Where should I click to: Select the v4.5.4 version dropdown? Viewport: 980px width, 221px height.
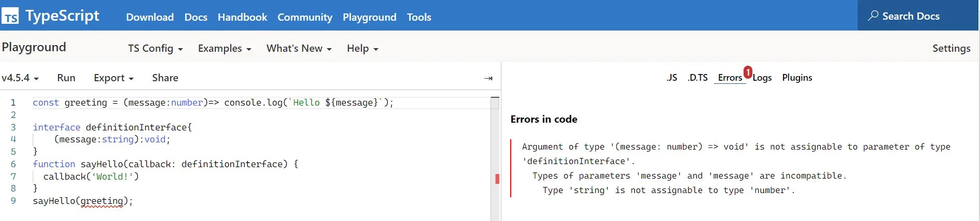pos(20,78)
